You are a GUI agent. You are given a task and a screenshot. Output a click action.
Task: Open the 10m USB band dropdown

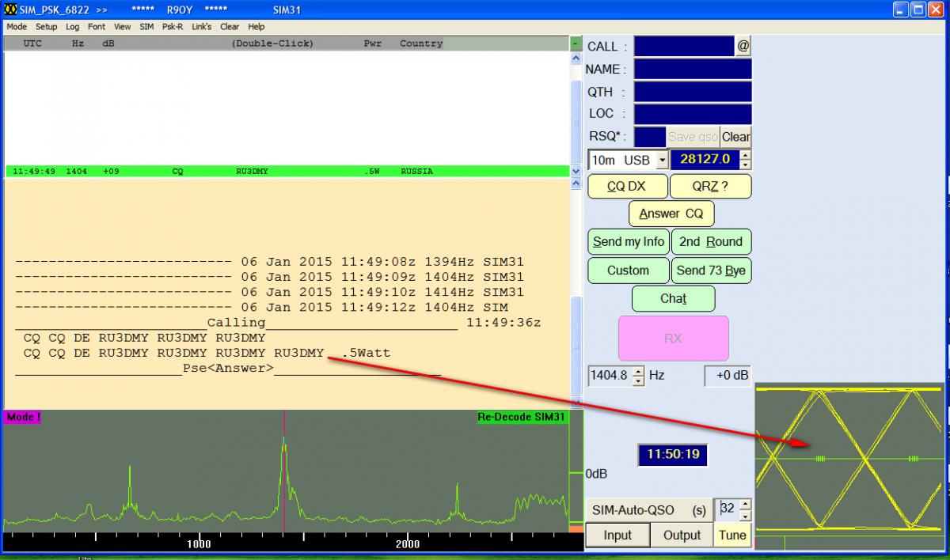[x=662, y=161]
